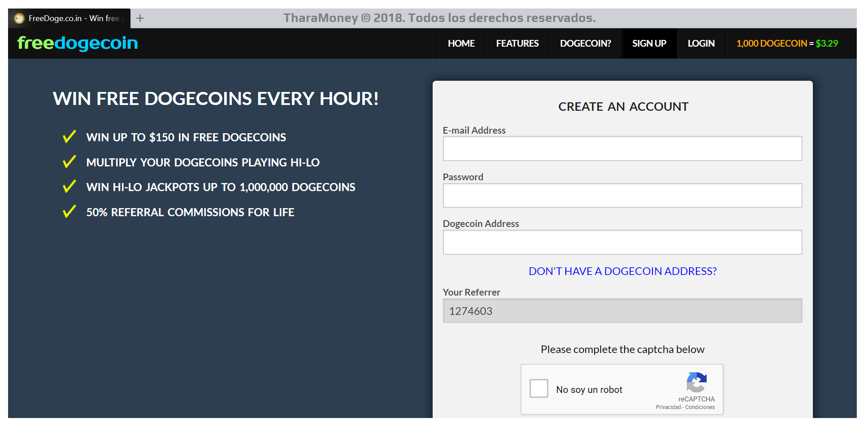The image size is (868, 427).
Task: Focus the Password field
Action: [x=622, y=195]
